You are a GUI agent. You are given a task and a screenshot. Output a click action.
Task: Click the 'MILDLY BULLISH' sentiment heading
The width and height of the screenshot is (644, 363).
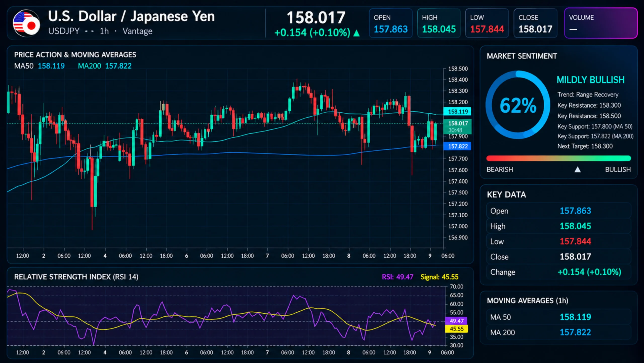click(590, 80)
